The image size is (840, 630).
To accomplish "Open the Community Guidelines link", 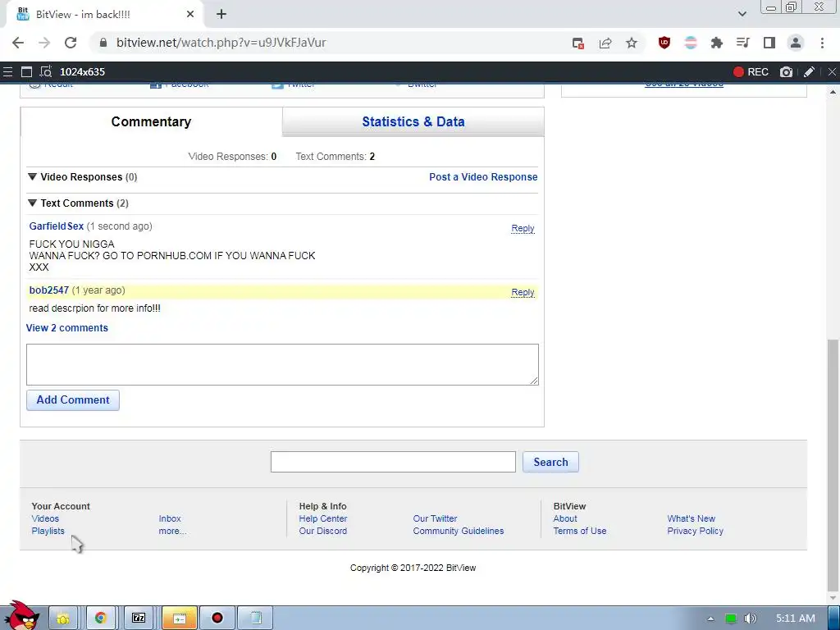I will 459,531.
